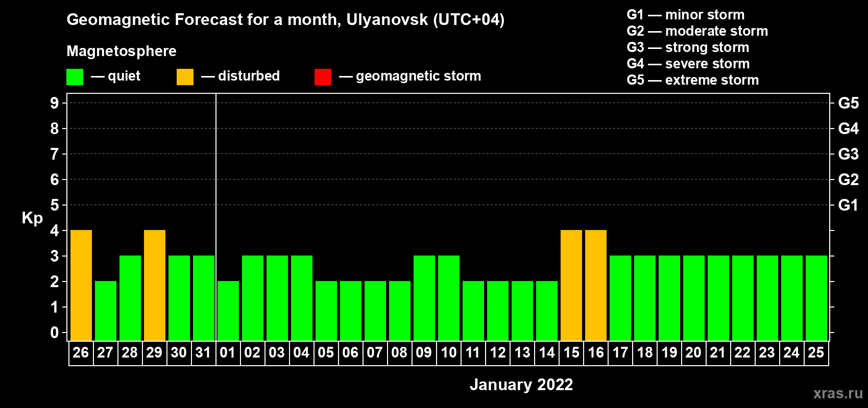The width and height of the screenshot is (868, 408).
Task: Select the yellow bar for date 26
Action: 81,285
